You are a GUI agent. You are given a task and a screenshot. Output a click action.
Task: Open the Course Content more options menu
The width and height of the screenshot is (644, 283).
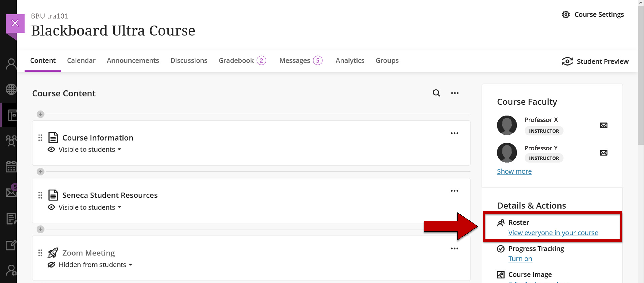[x=455, y=93]
